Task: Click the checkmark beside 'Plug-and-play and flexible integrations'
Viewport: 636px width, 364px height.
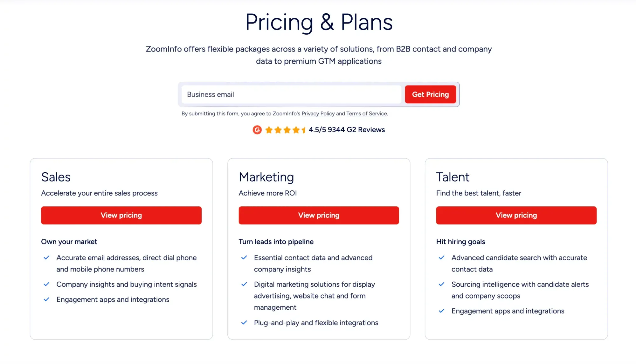Action: coord(244,322)
